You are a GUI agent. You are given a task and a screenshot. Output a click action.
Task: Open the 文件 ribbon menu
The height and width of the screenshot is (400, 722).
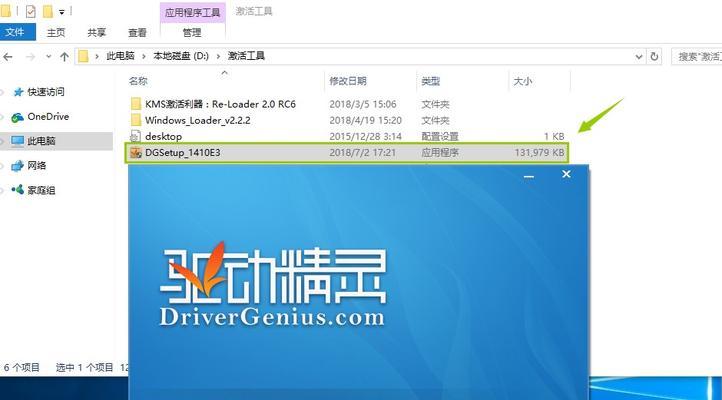[17, 32]
